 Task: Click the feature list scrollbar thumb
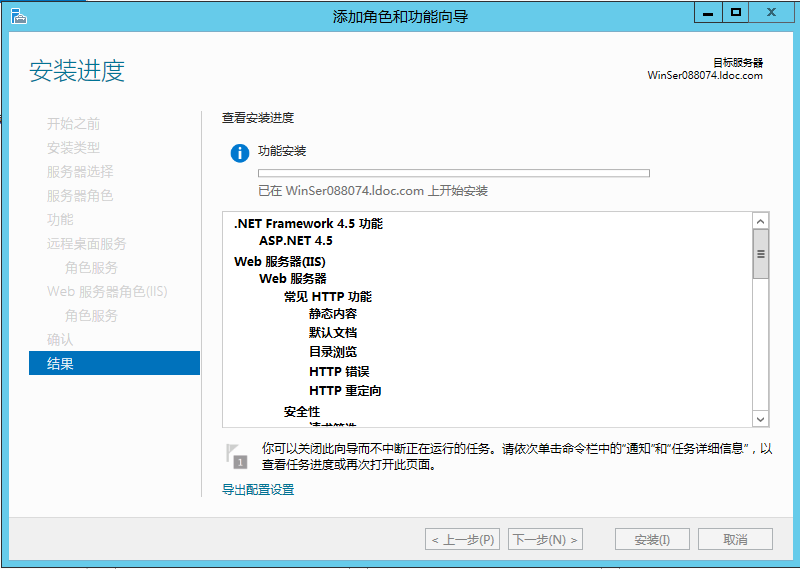(x=761, y=254)
